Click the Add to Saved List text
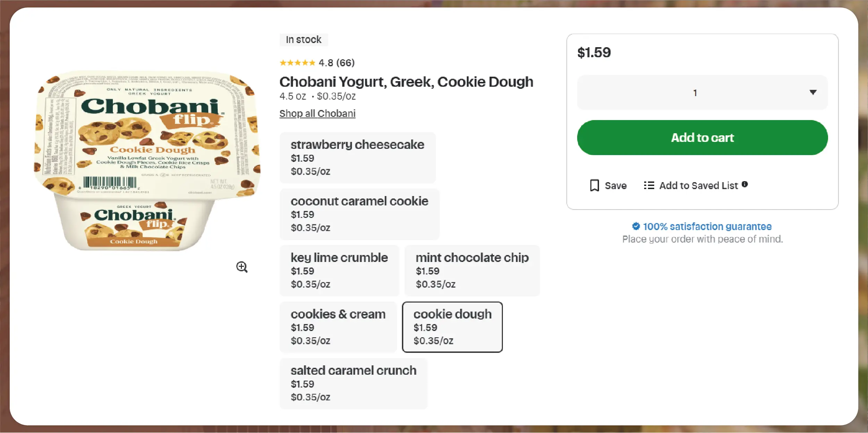 coord(698,186)
